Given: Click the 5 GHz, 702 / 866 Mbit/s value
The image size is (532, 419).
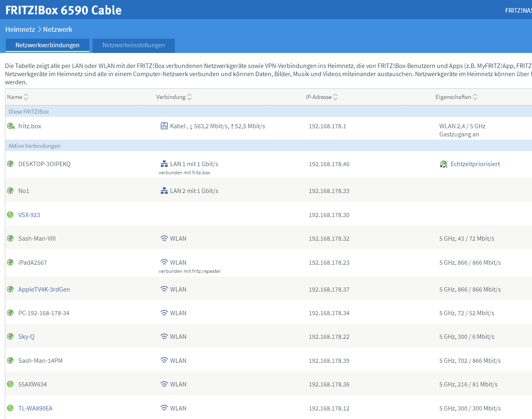Looking at the screenshot, I should click(470, 361).
